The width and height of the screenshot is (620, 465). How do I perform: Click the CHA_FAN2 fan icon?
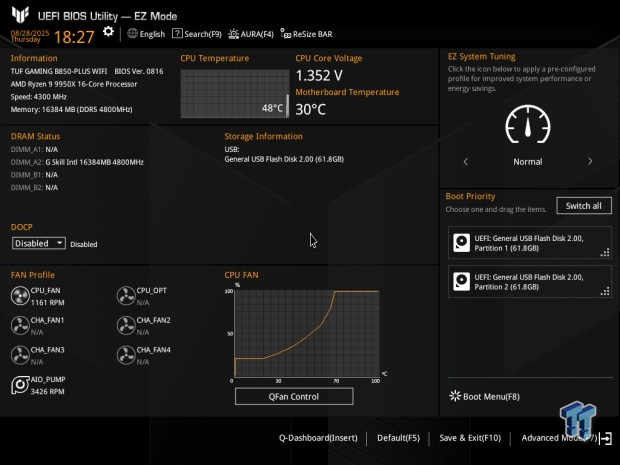coord(126,326)
